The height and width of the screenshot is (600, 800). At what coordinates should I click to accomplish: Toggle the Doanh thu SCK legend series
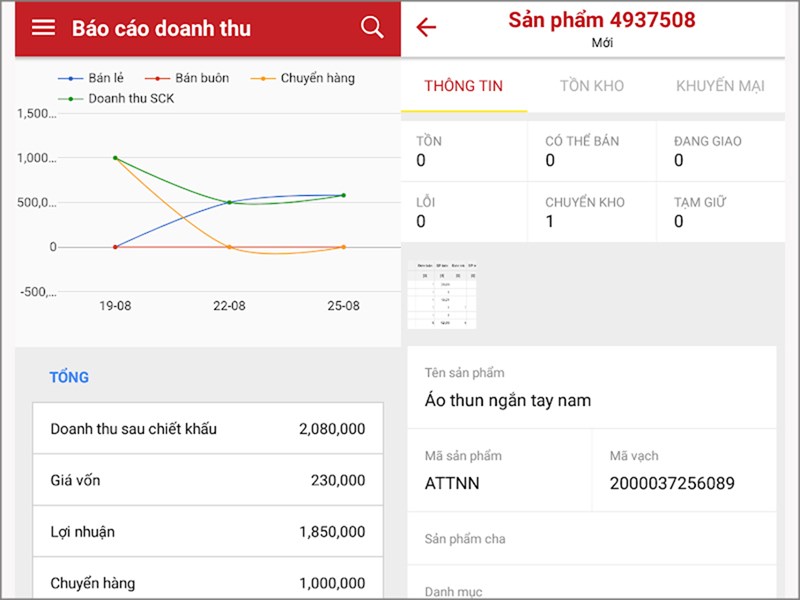click(116, 98)
